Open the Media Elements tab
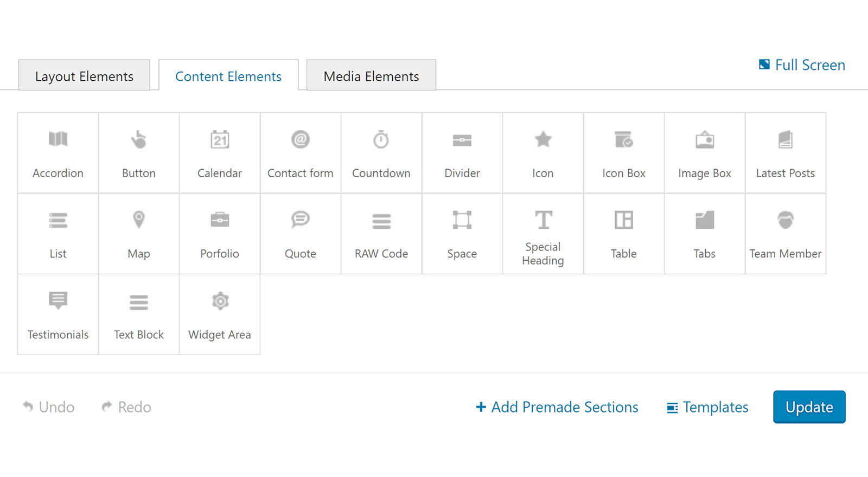The height and width of the screenshot is (477, 868). [371, 76]
